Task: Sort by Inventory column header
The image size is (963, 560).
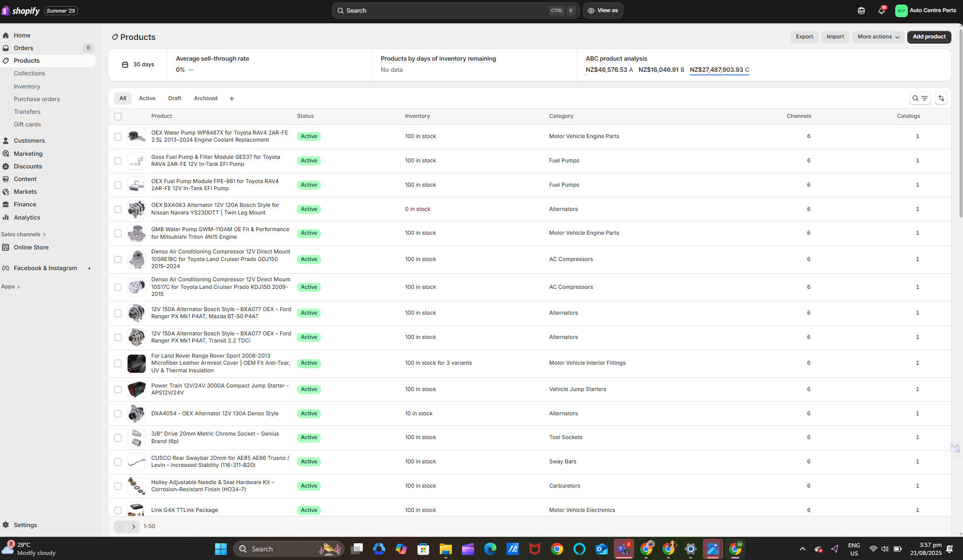Action: click(x=417, y=116)
